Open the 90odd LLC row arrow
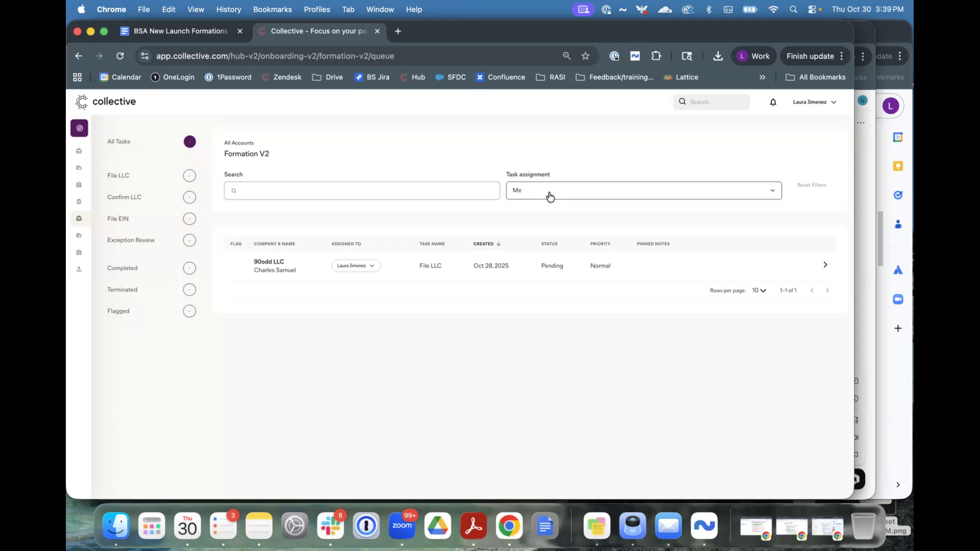This screenshot has height=551, width=980. 825,265
